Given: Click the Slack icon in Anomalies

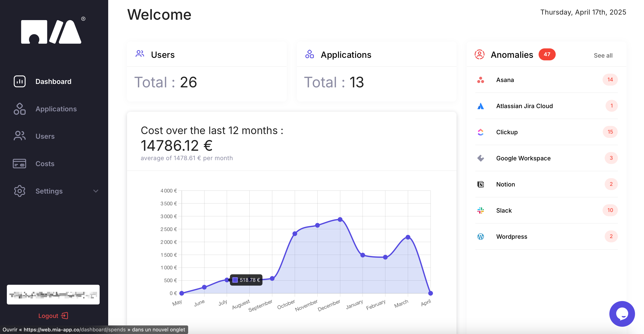Looking at the screenshot, I should [480, 210].
